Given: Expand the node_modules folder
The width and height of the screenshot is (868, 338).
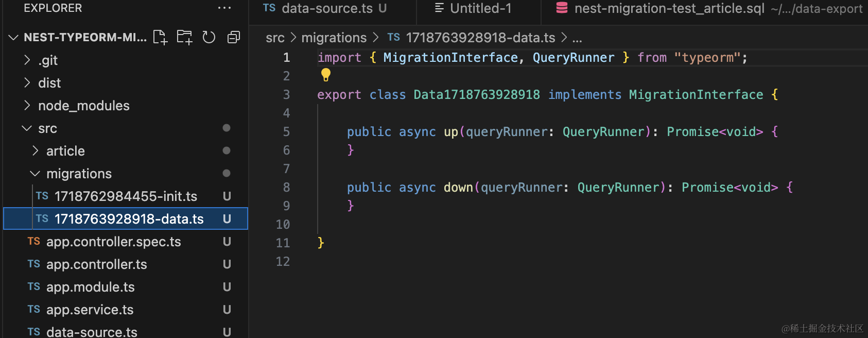Looking at the screenshot, I should click(x=27, y=106).
